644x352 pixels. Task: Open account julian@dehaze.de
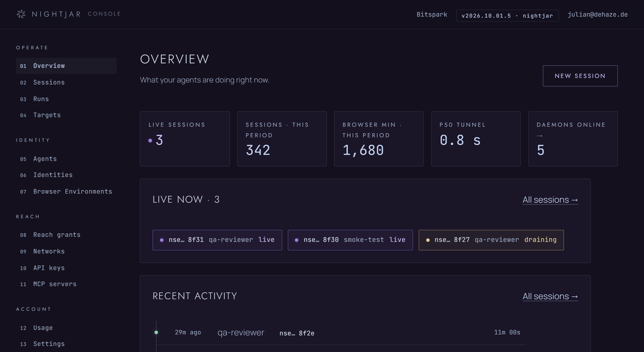tap(597, 15)
